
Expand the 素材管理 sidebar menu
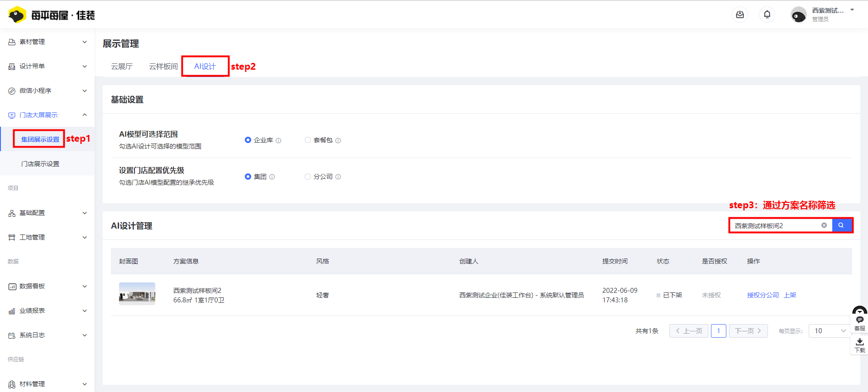pos(48,42)
